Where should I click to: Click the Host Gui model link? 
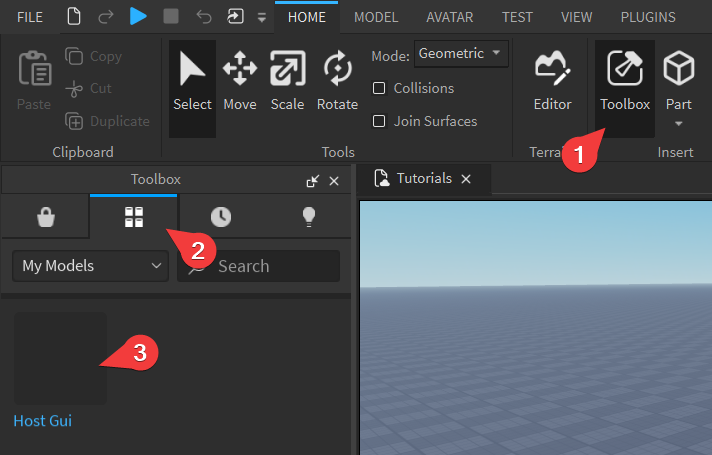42,421
